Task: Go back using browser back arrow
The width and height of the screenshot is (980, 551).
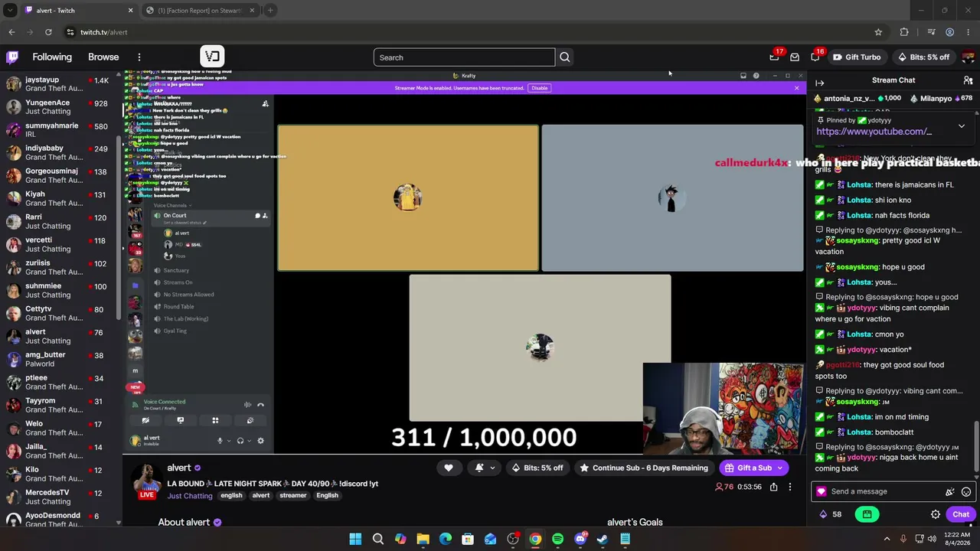Action: coord(11,32)
